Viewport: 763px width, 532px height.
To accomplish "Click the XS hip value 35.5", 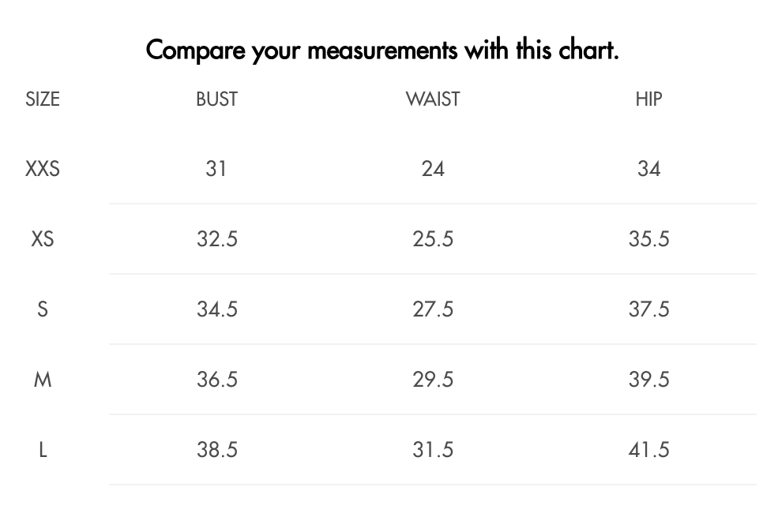I will pyautogui.click(x=648, y=239).
